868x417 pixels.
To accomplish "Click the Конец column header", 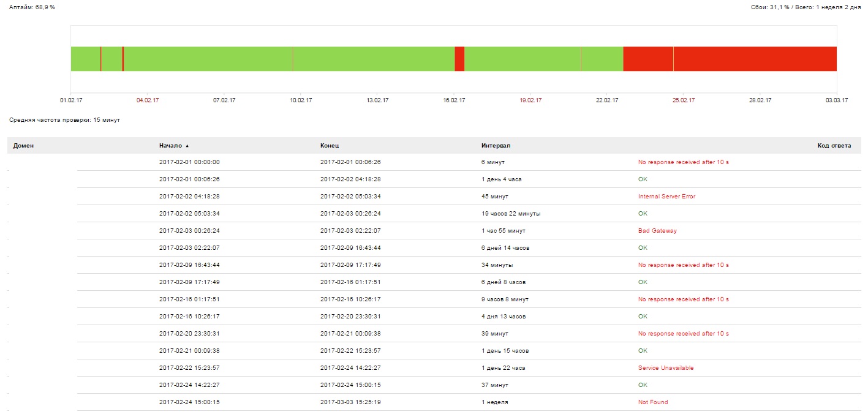I will click(330, 146).
